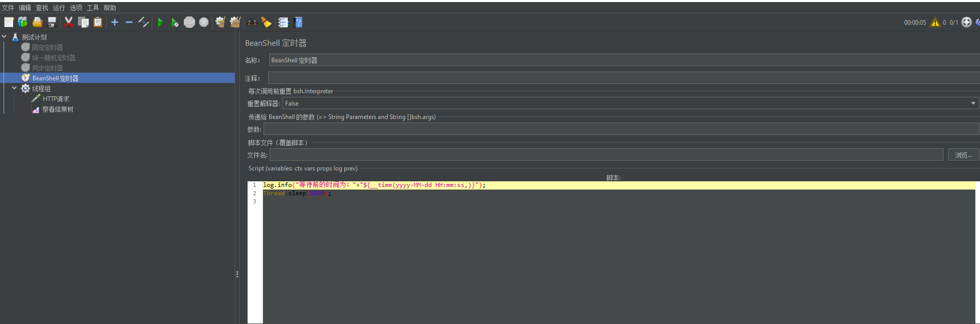980x324 pixels.
Task: Paste using the clipboard icon
Action: click(98, 22)
